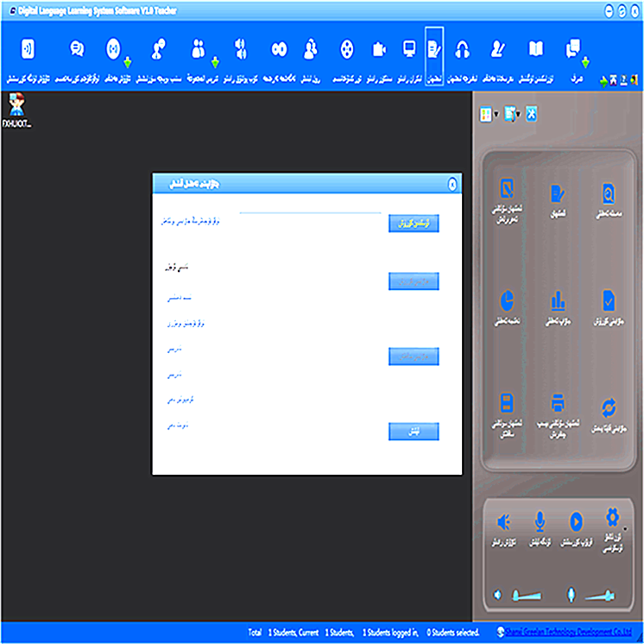Open the gear settings dropdown in the lower right panel
This screenshot has height=644, width=644.
623,525
